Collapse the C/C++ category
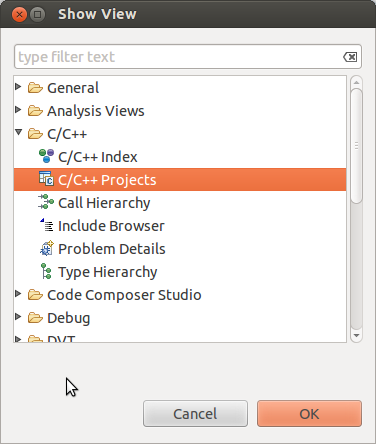 [x=19, y=132]
